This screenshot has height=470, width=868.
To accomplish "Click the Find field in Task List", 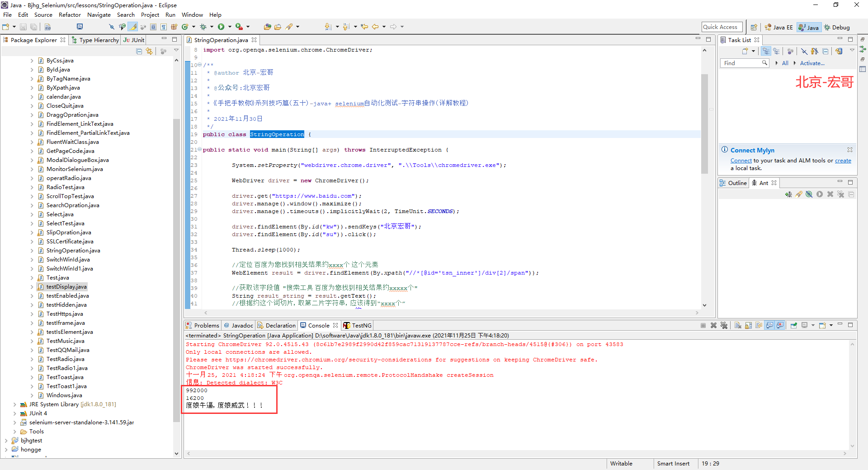I will pos(744,63).
